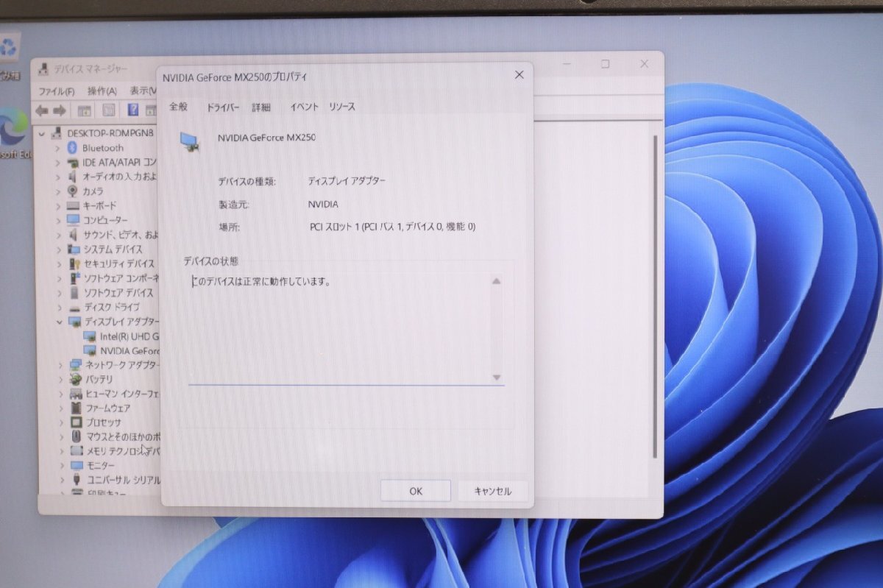Viewport: 883px width, 588px height.
Task: Click the OK button in the properties dialog
Action: pyautogui.click(x=415, y=490)
